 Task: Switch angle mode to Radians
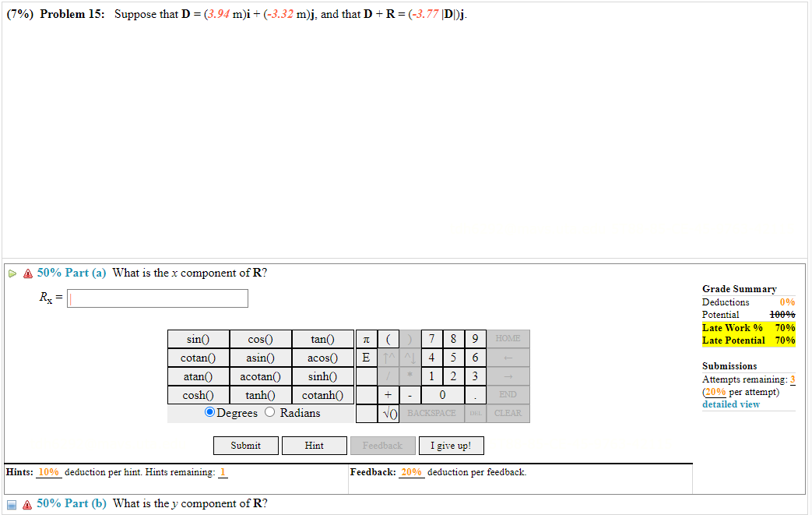(269, 413)
